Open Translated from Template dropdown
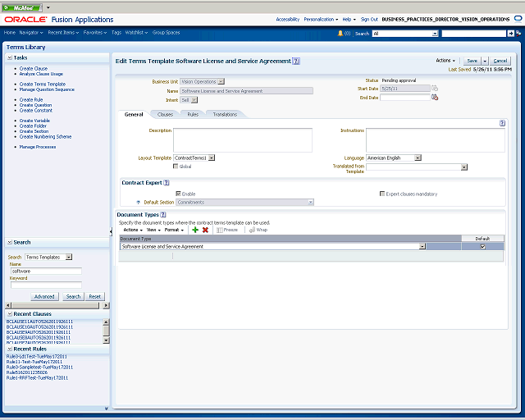Viewport: 525px width, 420px height. [464, 167]
